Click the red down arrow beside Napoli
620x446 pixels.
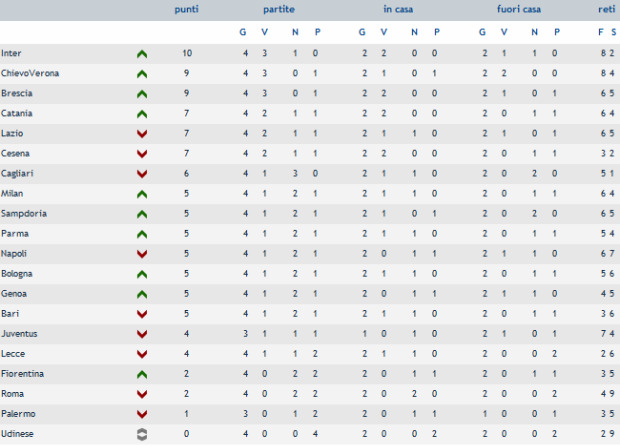[142, 254]
